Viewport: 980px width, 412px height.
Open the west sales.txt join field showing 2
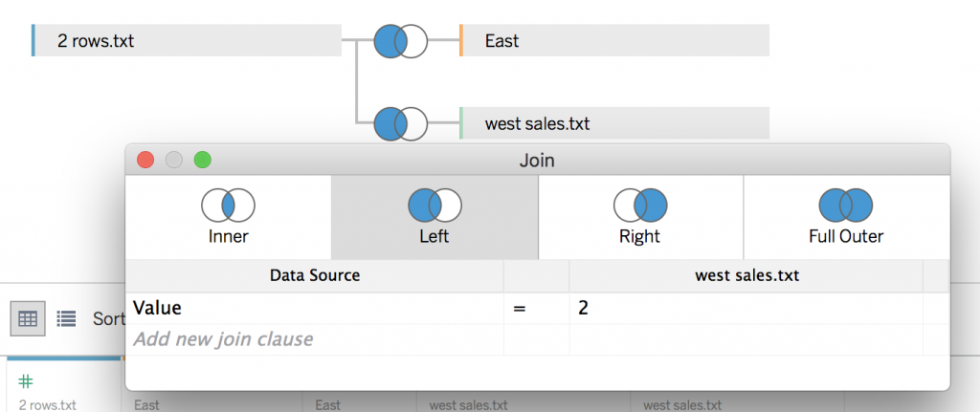[x=746, y=309]
